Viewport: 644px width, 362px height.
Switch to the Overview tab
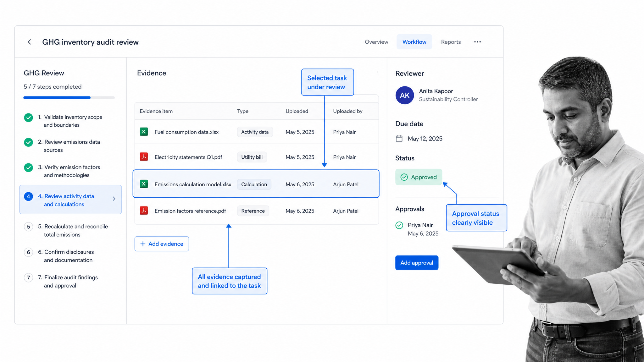[x=376, y=42]
